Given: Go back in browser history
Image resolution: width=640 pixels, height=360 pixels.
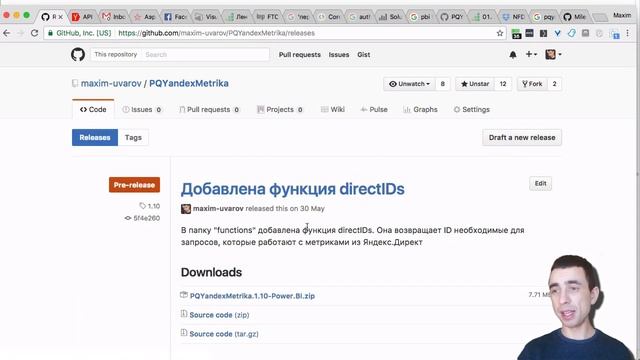Looking at the screenshot, I should click(7, 33).
